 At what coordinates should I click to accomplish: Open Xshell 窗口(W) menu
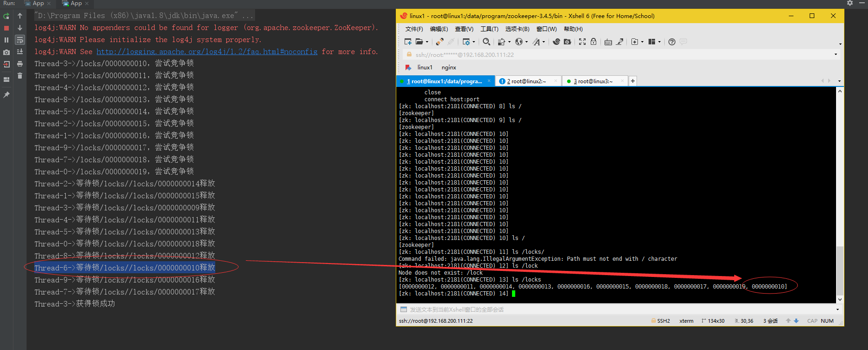pos(547,29)
